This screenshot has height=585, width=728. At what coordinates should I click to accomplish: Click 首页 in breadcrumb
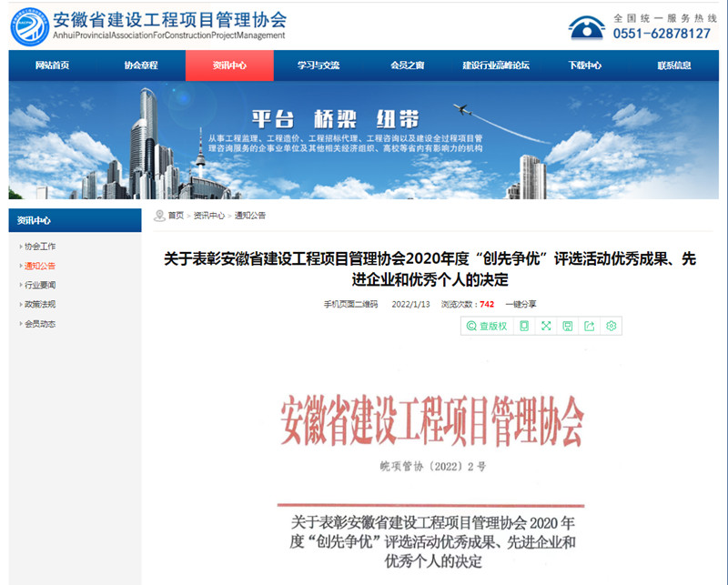coord(176,216)
